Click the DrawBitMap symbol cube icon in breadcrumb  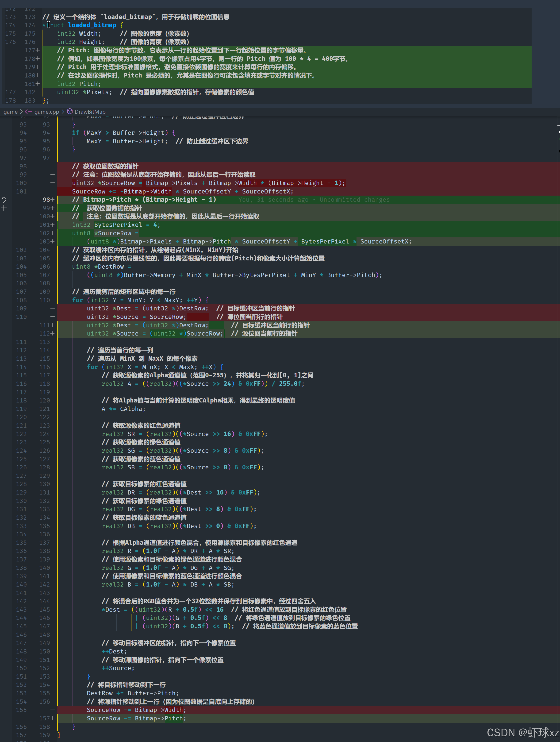click(70, 111)
